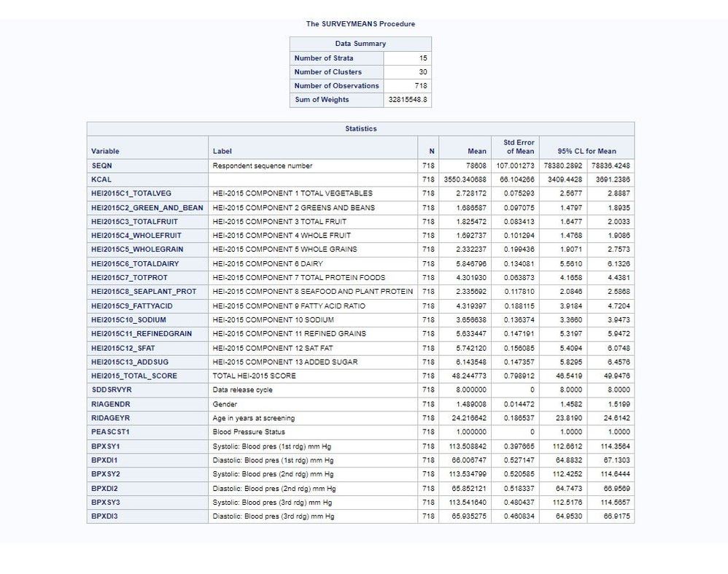Select the "Number of Observations" label

coord(336,86)
